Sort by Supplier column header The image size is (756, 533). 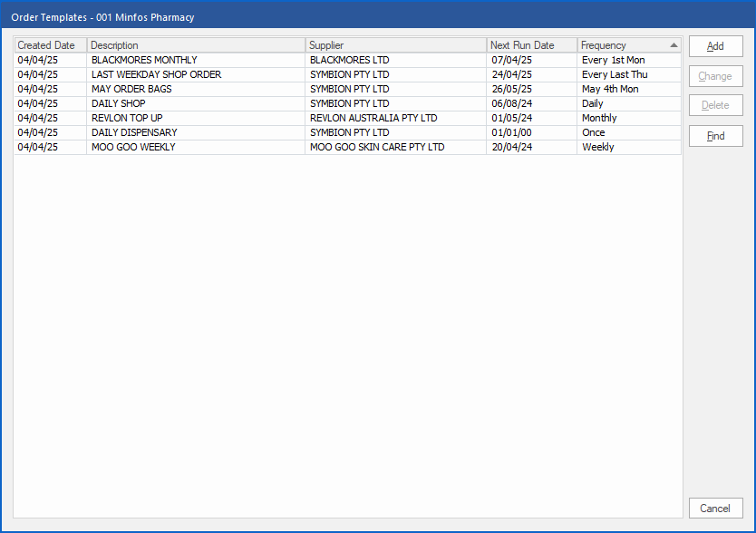(396, 45)
